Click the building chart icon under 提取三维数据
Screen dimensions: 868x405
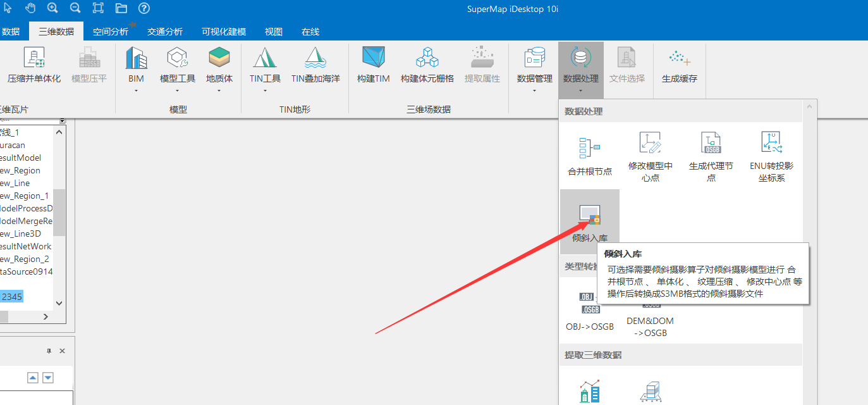590,392
